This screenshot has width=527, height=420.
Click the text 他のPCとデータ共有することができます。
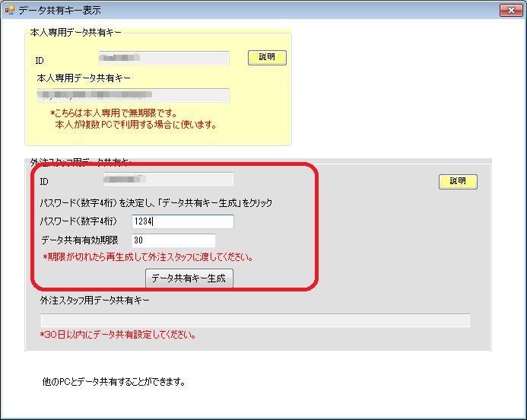click(x=114, y=382)
